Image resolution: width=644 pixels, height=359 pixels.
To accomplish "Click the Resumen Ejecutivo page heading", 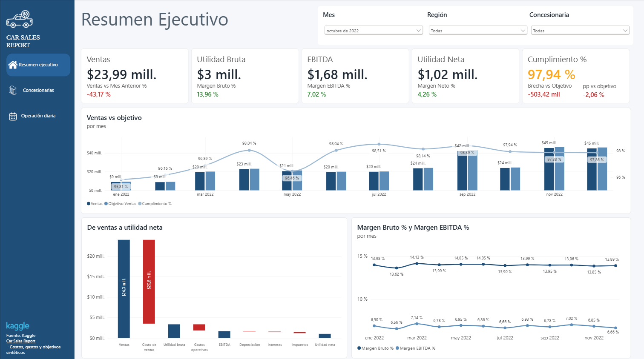I will pyautogui.click(x=155, y=20).
